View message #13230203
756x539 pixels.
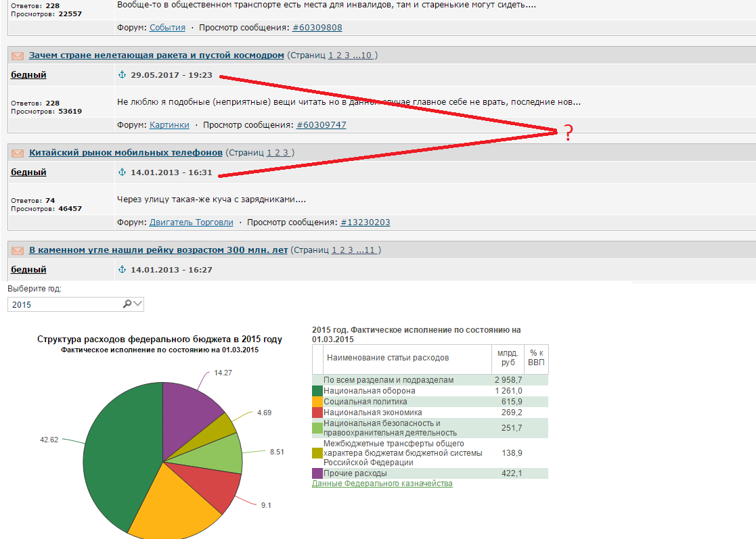[365, 222]
